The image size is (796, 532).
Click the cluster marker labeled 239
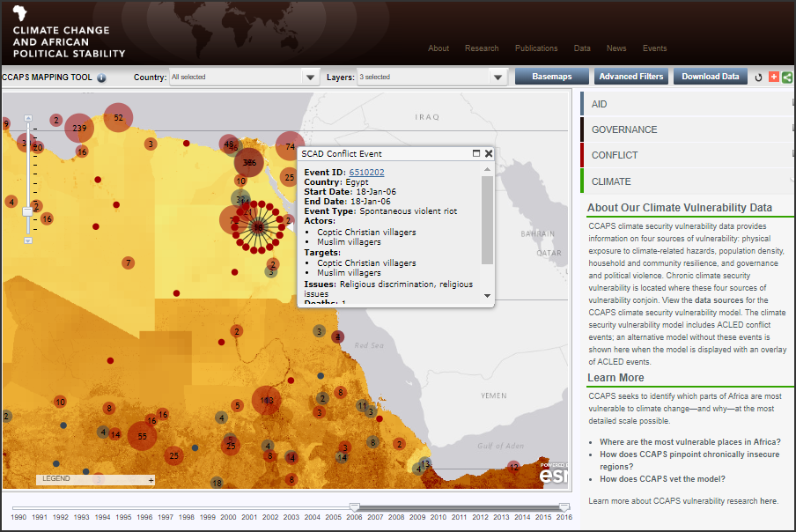[x=80, y=128]
